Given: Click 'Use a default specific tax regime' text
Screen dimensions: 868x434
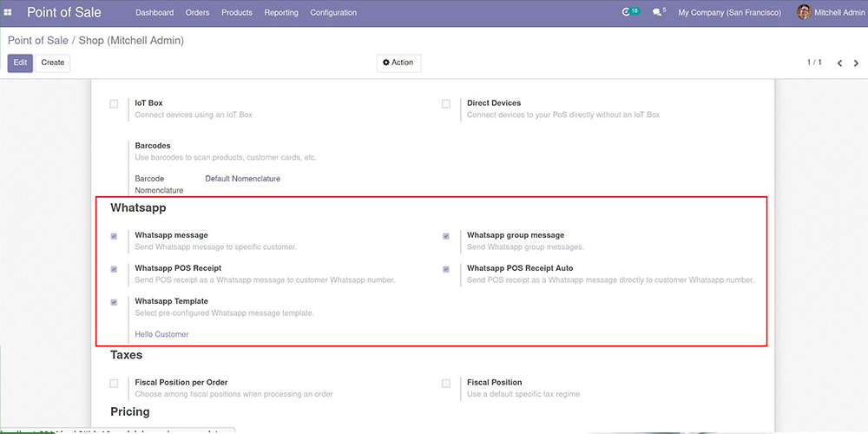Looking at the screenshot, I should point(523,394).
